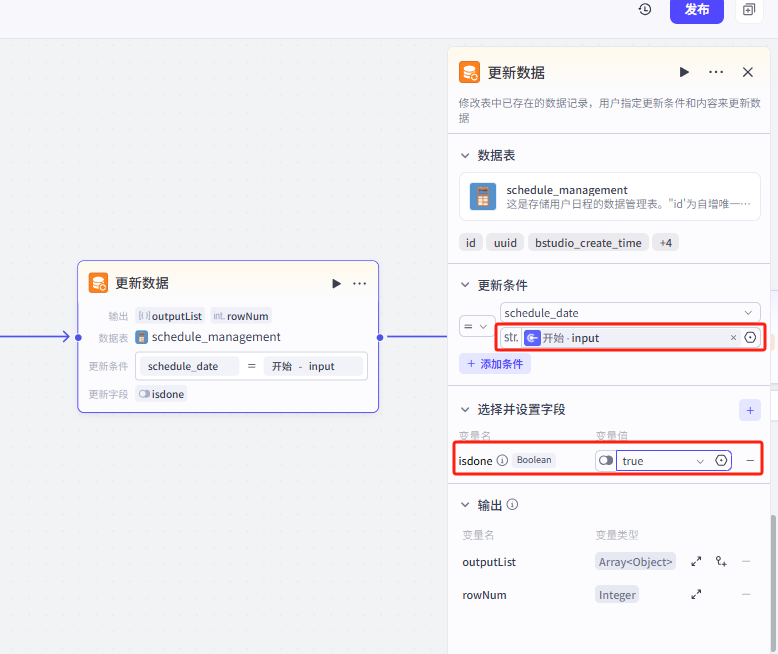Image resolution: width=778 pixels, height=654 pixels.
Task: Clear the 开始 input condition value
Action: [733, 338]
